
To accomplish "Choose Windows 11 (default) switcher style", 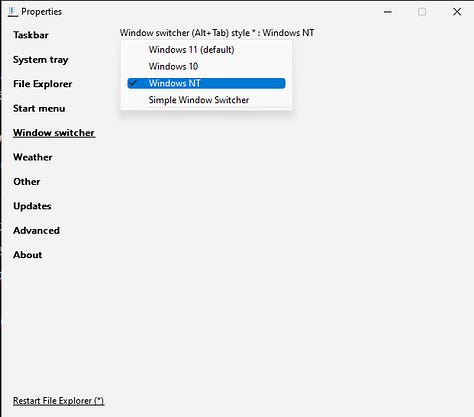I will coord(206,50).
